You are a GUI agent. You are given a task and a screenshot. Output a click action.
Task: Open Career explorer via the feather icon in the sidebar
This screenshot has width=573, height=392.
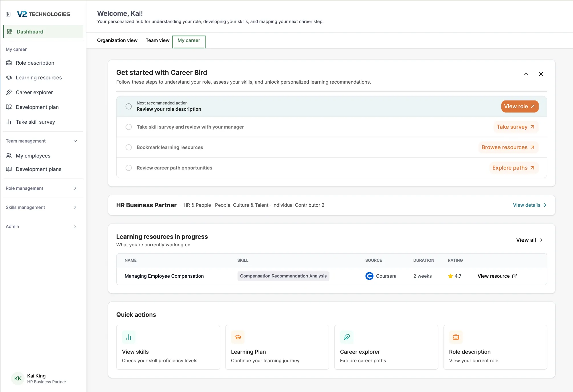click(9, 92)
